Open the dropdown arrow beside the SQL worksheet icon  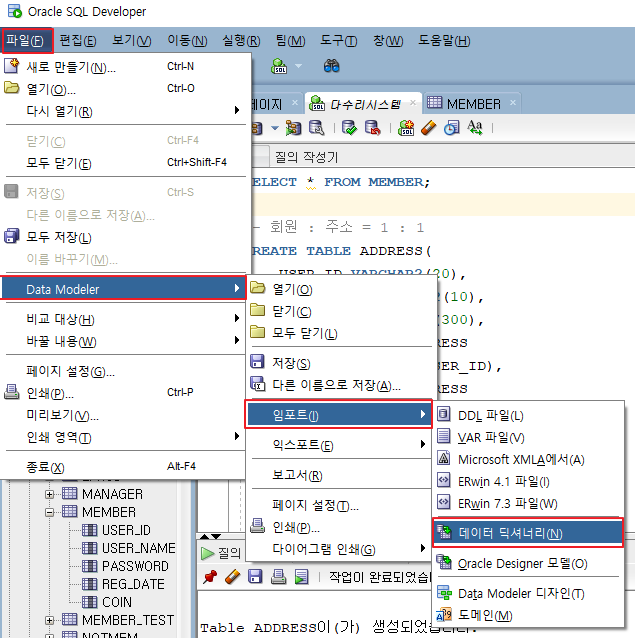click(x=299, y=66)
